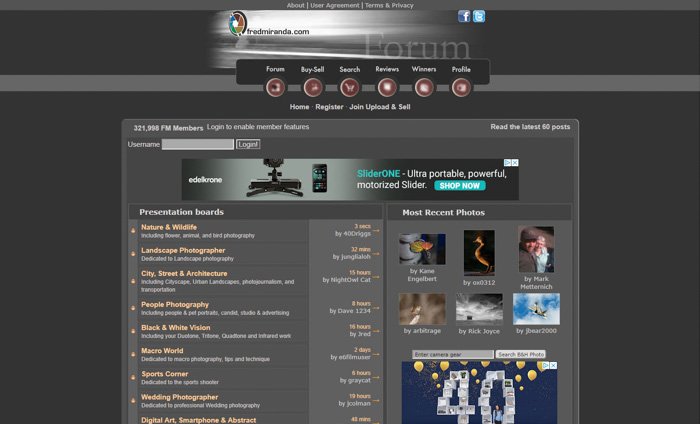Click the Login! button
This screenshot has width=700, height=424.
[248, 144]
